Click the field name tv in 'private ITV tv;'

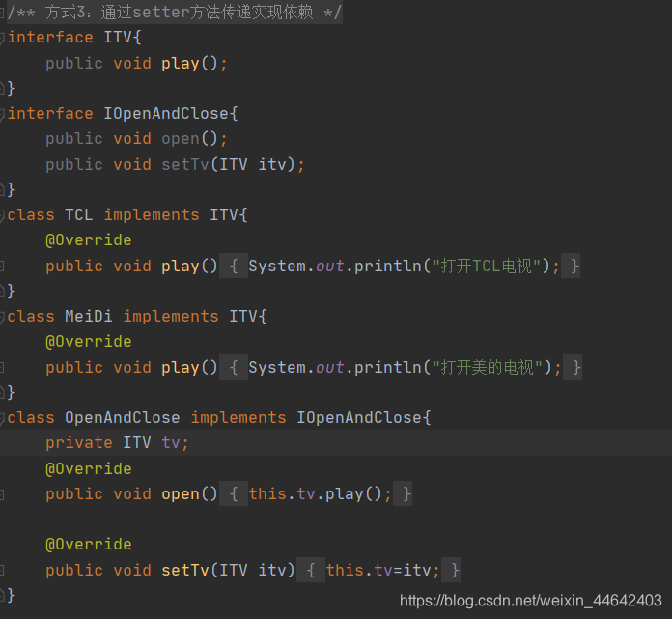pyautogui.click(x=171, y=443)
